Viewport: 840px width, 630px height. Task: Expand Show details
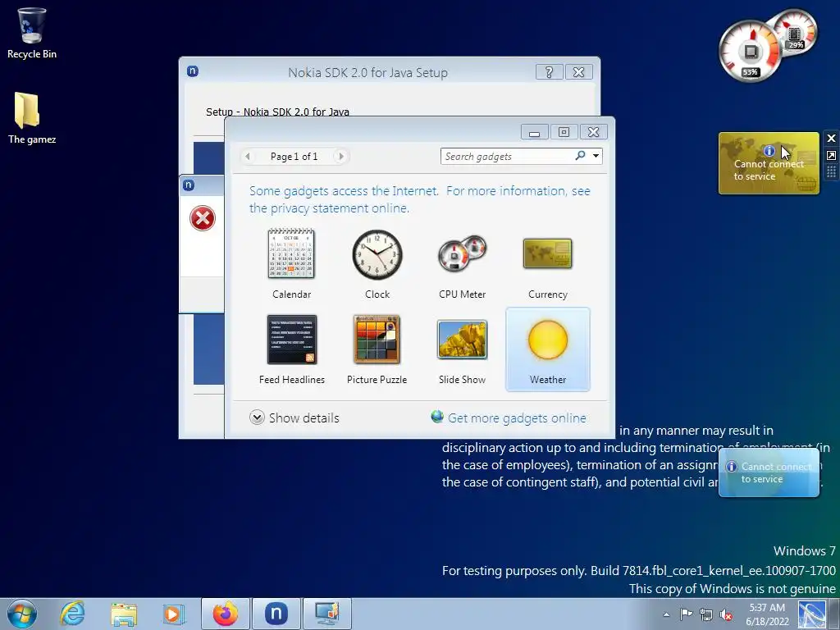tap(294, 418)
